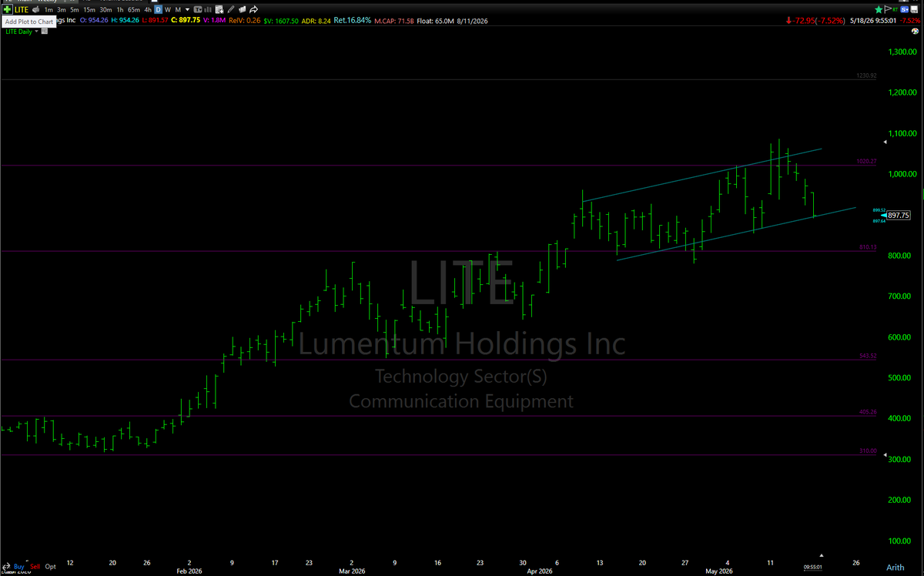This screenshot has width=924, height=576.
Task: Switch to the 15m timeframe
Action: 89,10
